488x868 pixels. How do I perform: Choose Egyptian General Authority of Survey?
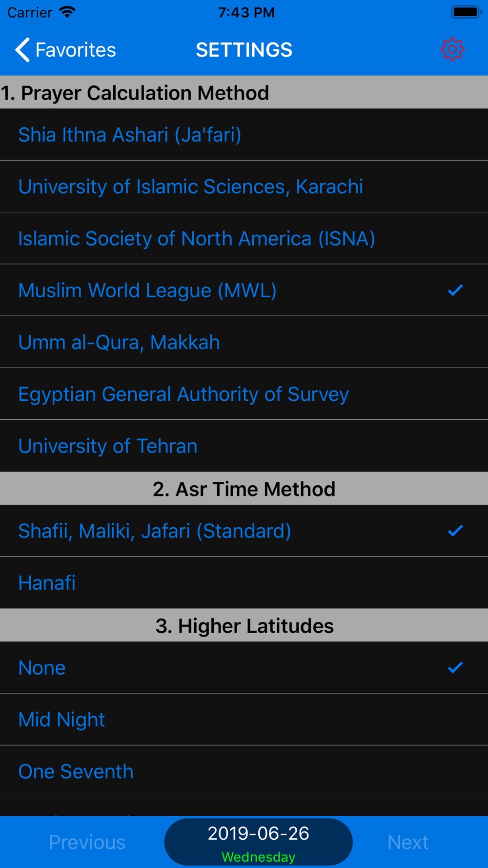(244, 394)
